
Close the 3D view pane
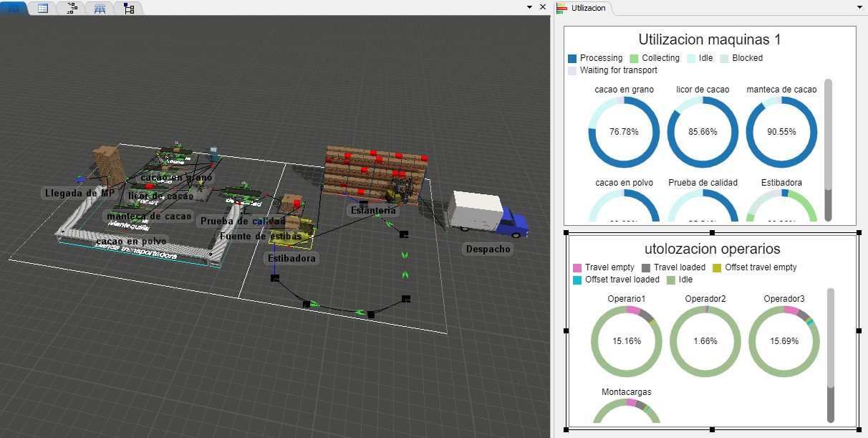[x=542, y=6]
